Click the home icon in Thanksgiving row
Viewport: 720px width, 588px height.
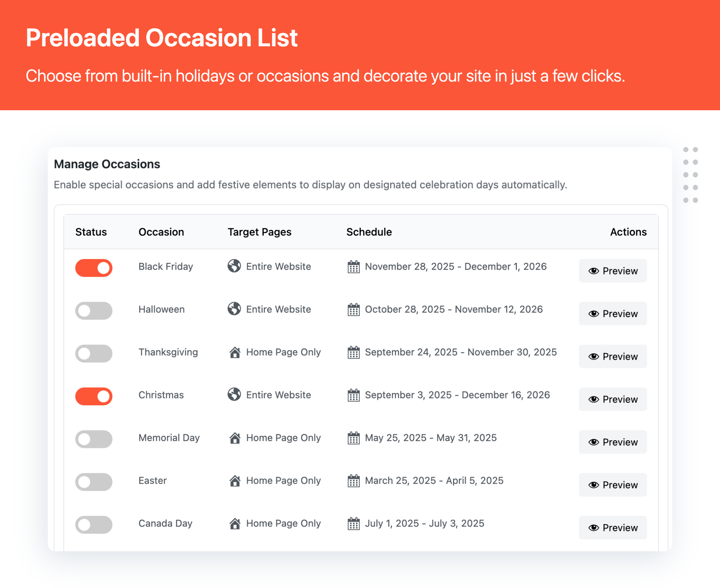235,352
